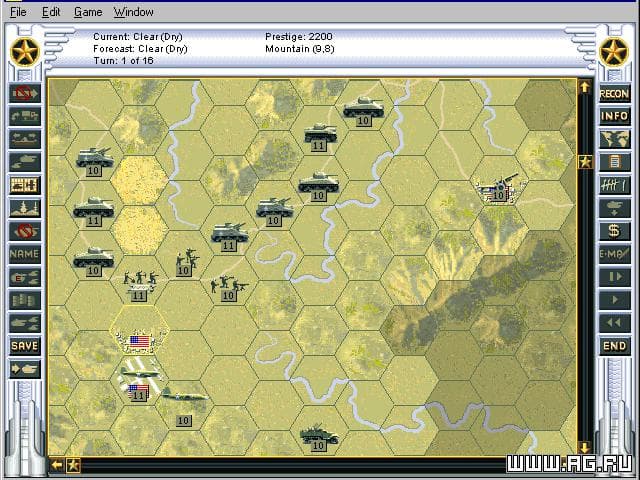The height and width of the screenshot is (480, 640).
Task: Open the Window menu
Action: [x=133, y=12]
